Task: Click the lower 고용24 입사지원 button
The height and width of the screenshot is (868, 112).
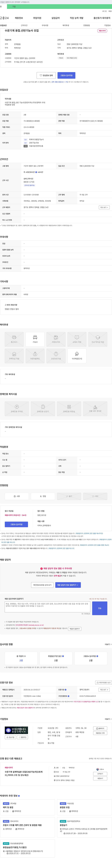Action: (x=16, y=524)
